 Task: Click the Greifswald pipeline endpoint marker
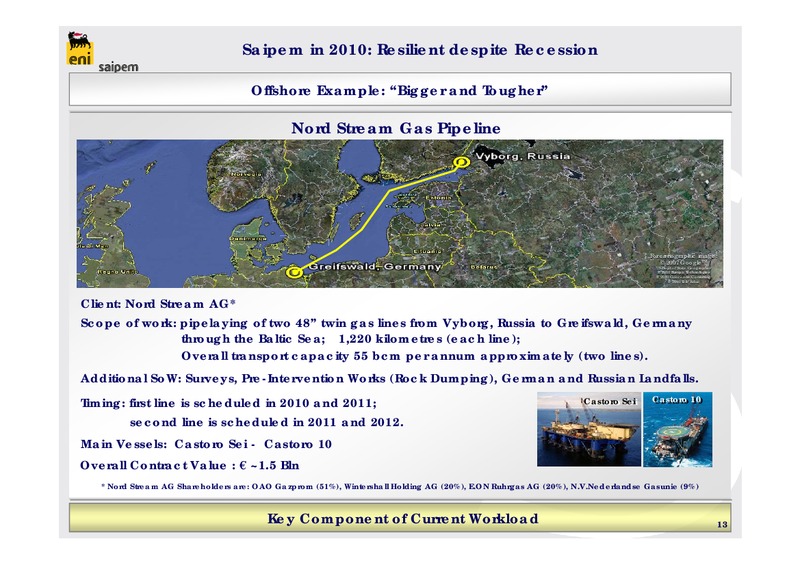(x=294, y=272)
